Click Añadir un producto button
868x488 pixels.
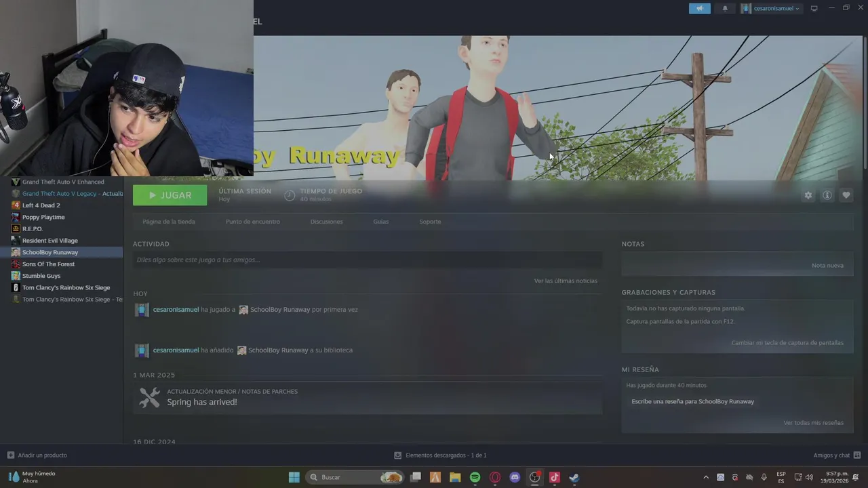point(37,455)
